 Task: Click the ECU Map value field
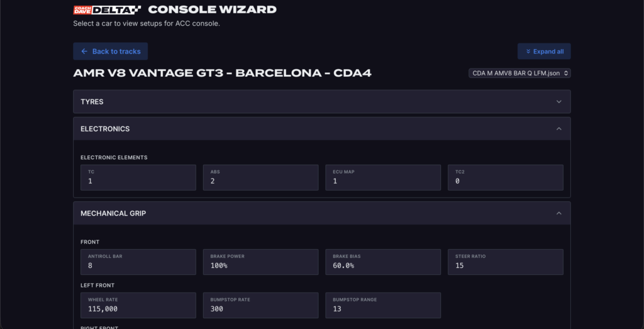(x=383, y=177)
